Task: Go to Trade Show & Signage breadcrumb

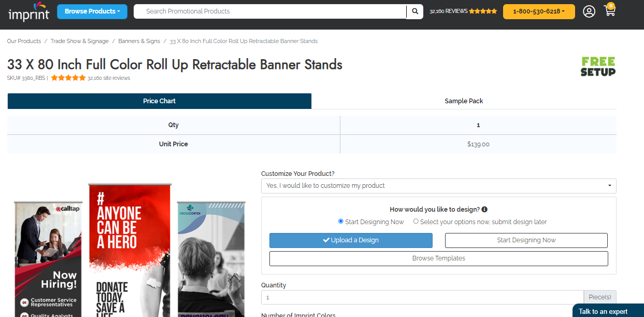Action: [80, 41]
